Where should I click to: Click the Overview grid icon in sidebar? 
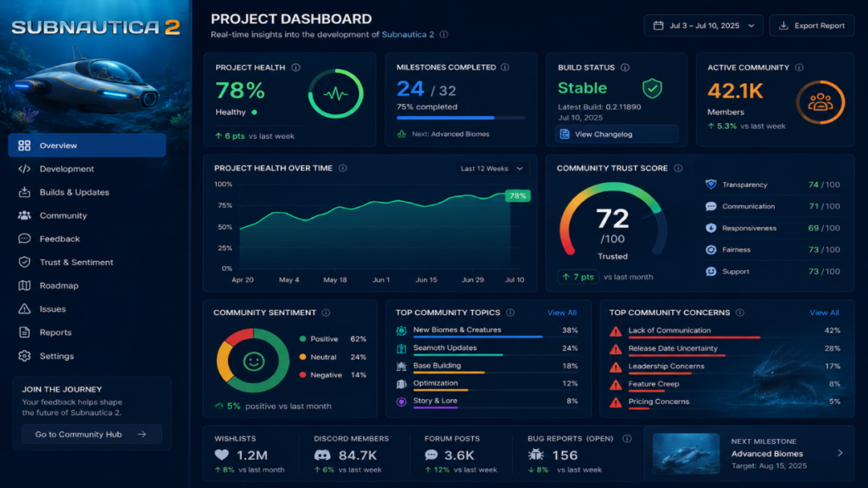point(25,146)
